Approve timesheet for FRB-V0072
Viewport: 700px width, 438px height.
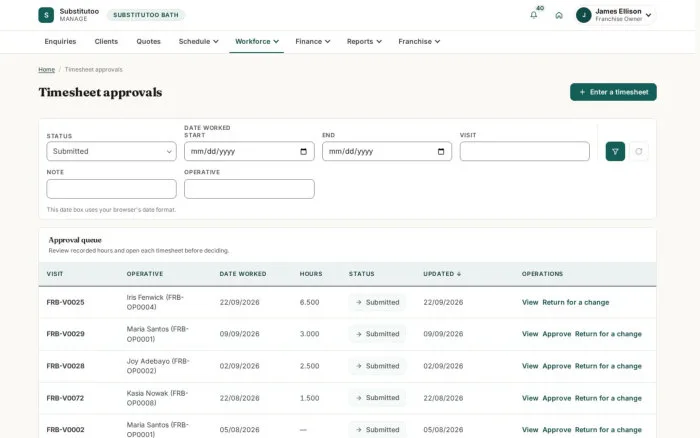pyautogui.click(x=557, y=398)
